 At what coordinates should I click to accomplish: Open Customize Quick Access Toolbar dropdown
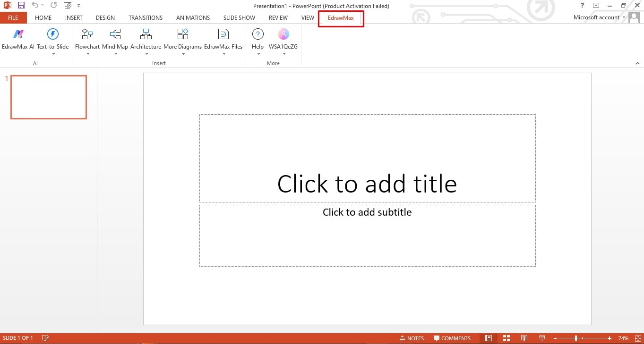tap(78, 6)
